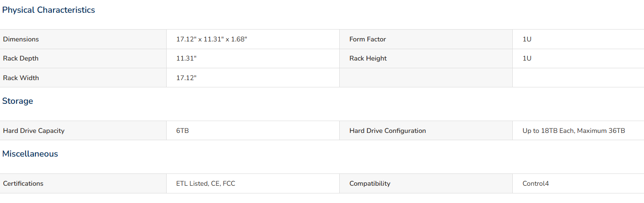The height and width of the screenshot is (203, 644).
Task: Click the Storage section heading
Action: (x=18, y=101)
